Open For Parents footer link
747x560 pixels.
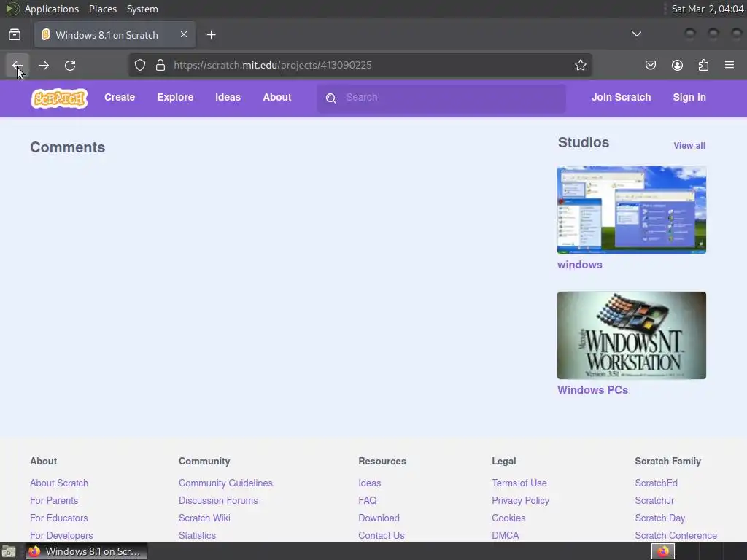click(x=54, y=500)
